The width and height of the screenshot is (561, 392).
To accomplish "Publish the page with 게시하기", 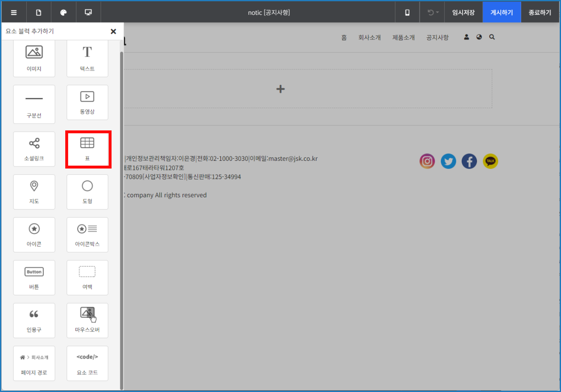I will pyautogui.click(x=501, y=12).
